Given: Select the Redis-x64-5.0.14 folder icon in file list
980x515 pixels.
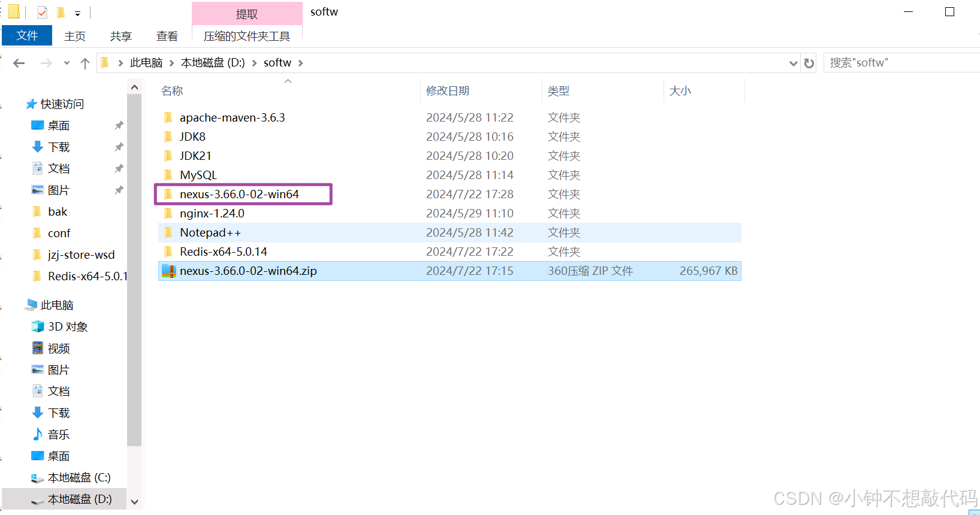Looking at the screenshot, I should tap(168, 252).
